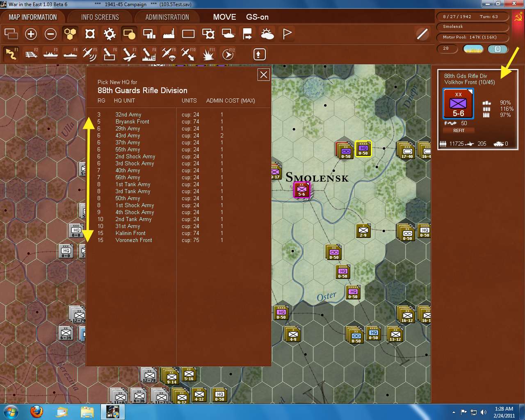Click the 88th Gds Rifle Div counter thumbnail

click(x=459, y=104)
